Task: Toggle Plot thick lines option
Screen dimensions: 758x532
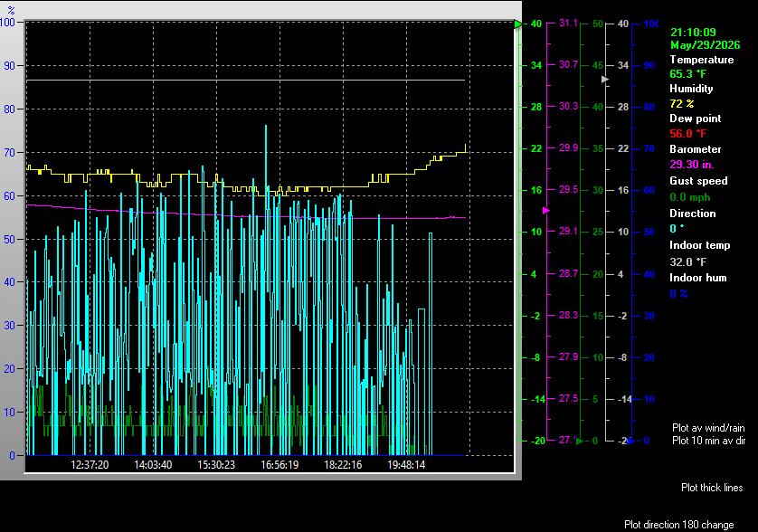Action: pyautogui.click(x=712, y=488)
